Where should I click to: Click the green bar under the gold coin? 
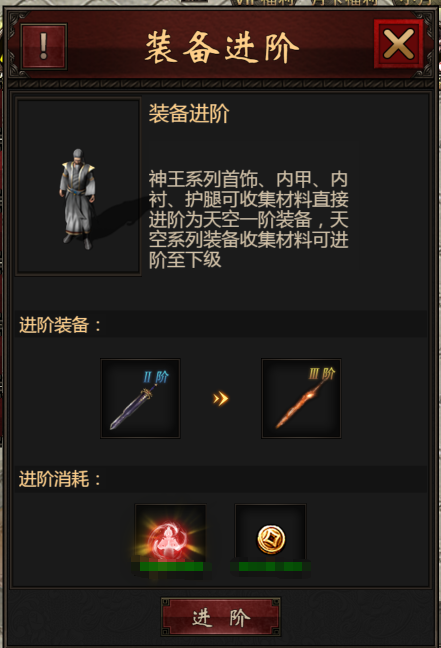(x=270, y=566)
